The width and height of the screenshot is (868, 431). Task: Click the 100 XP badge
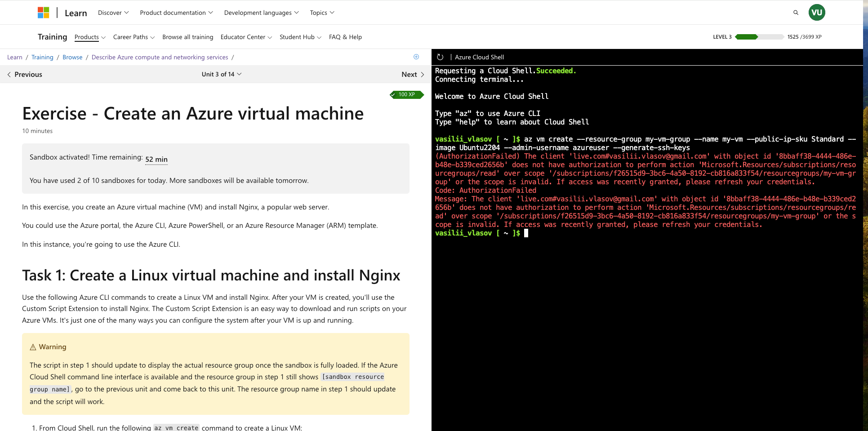[x=407, y=94]
